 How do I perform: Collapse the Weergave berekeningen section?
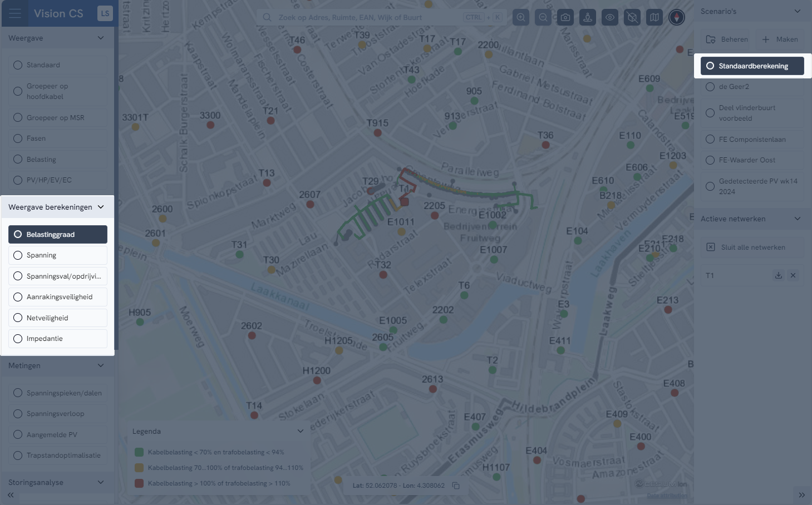pyautogui.click(x=101, y=207)
